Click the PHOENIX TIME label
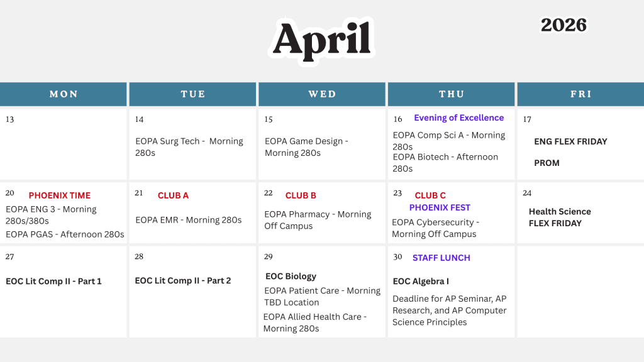The image size is (644, 362). pyautogui.click(x=60, y=195)
